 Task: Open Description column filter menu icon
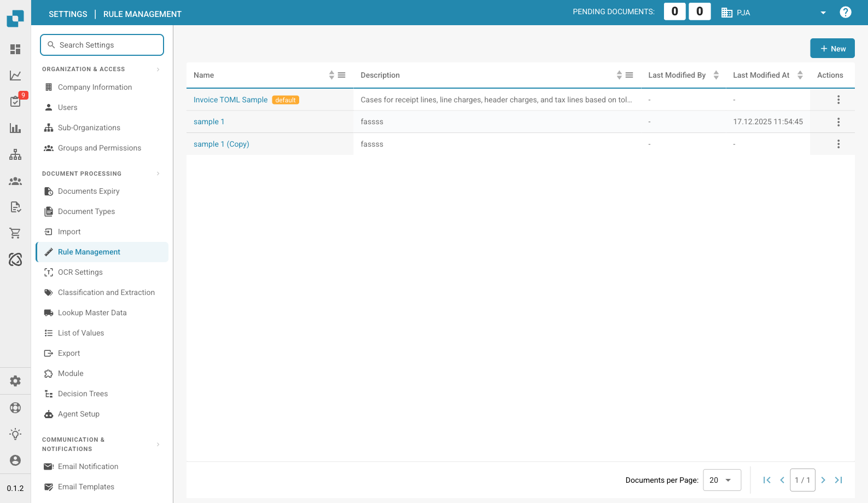pyautogui.click(x=630, y=75)
